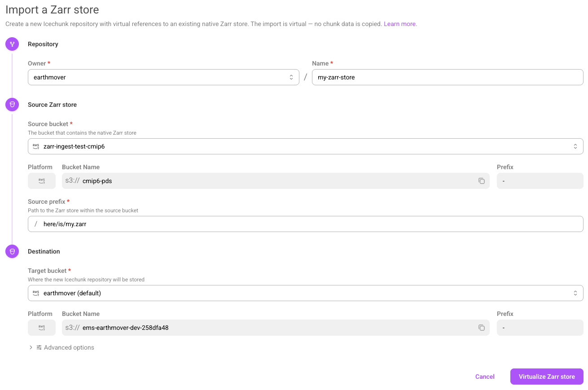The width and height of the screenshot is (588, 390).
Task: Click the Source prefix input field
Action: point(306,224)
